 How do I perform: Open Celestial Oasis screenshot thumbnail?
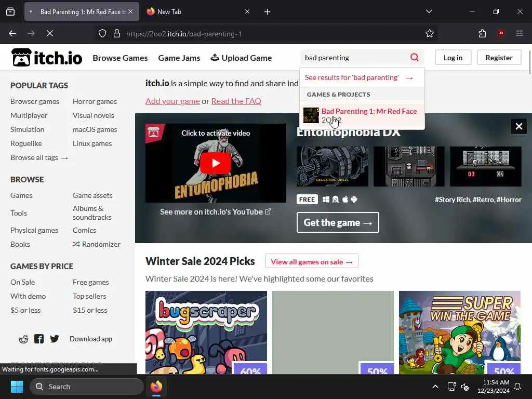pos(332,166)
